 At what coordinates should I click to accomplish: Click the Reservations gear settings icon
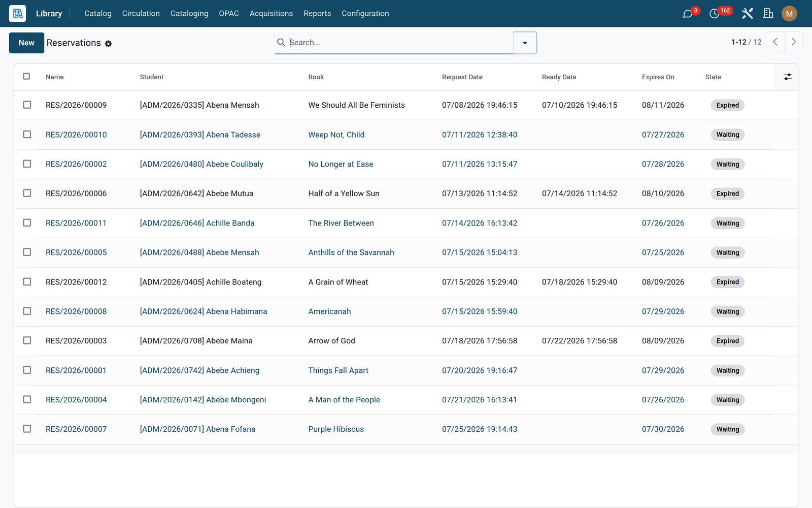point(108,44)
